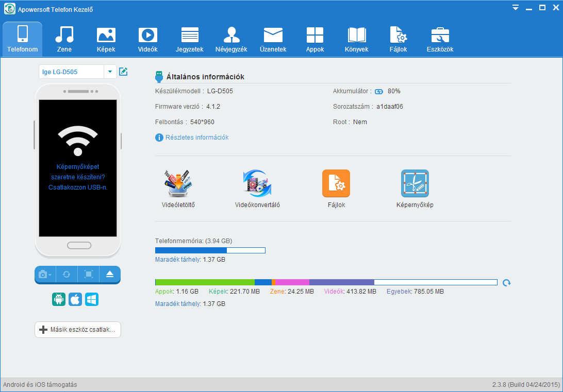Open the Üzenetek messages tab
Screen dimensions: 563x392
click(273, 39)
